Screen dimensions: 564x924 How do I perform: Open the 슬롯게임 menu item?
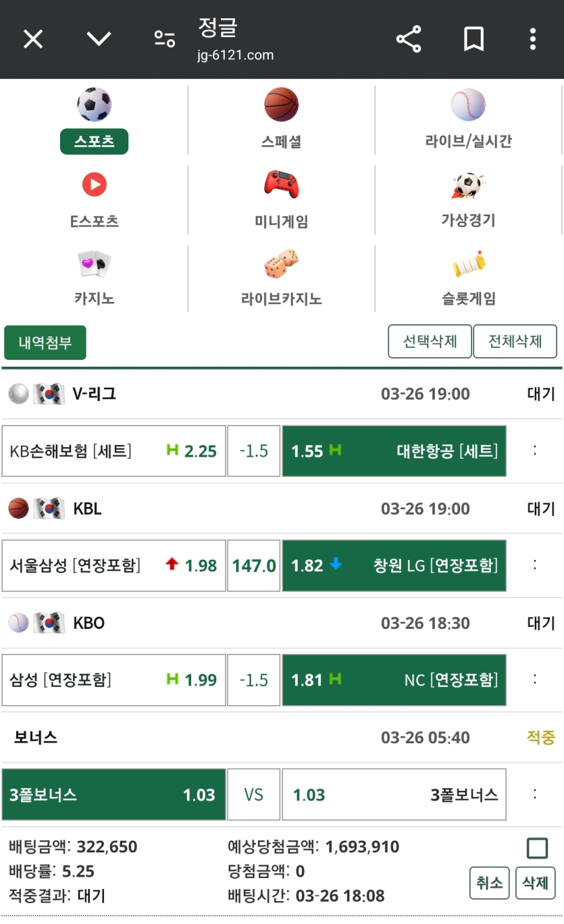pyautogui.click(x=469, y=299)
